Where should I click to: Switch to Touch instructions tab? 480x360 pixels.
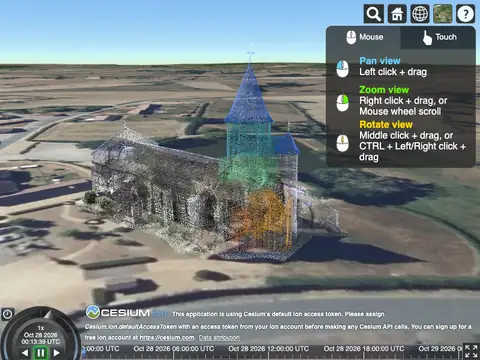pyautogui.click(x=439, y=37)
